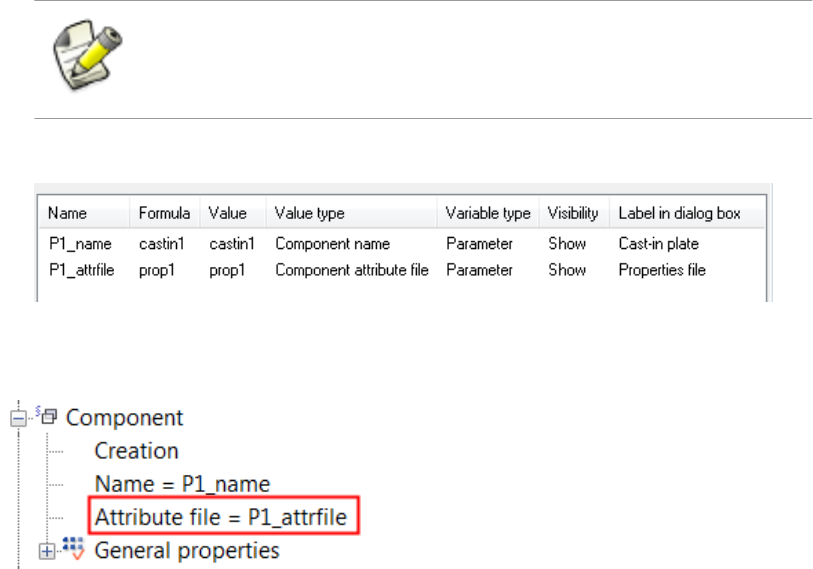Click the Formula column header
Image resolution: width=813 pixels, height=569 pixels.
click(164, 213)
